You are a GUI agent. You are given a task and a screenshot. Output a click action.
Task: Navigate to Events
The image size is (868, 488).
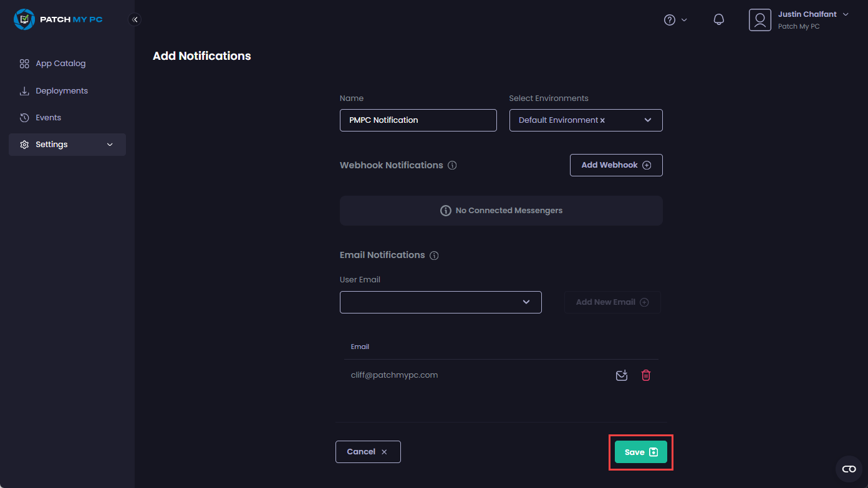48,118
